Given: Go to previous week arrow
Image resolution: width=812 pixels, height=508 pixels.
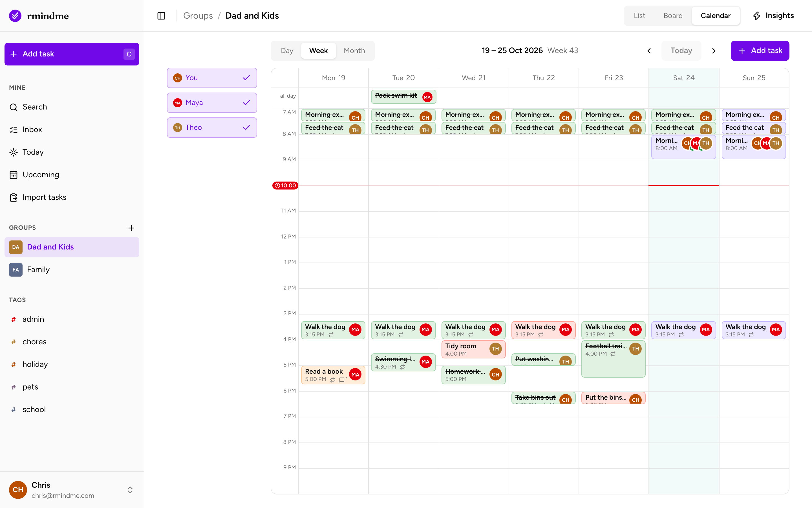Looking at the screenshot, I should (x=649, y=51).
